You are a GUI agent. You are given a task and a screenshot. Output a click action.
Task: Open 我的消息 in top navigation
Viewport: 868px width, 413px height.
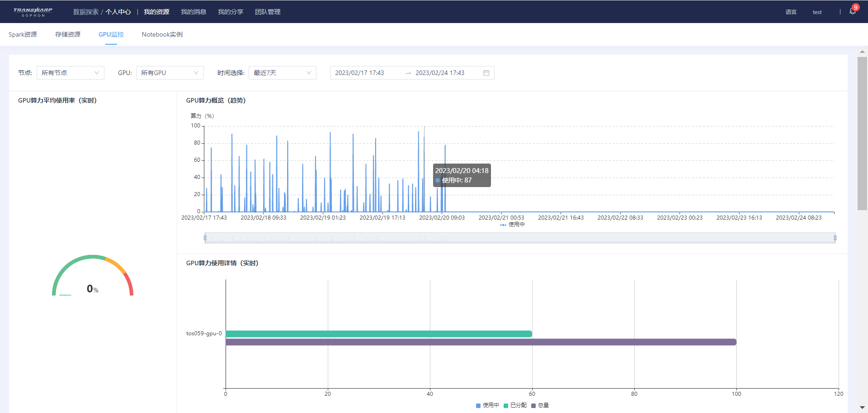[x=193, y=12]
